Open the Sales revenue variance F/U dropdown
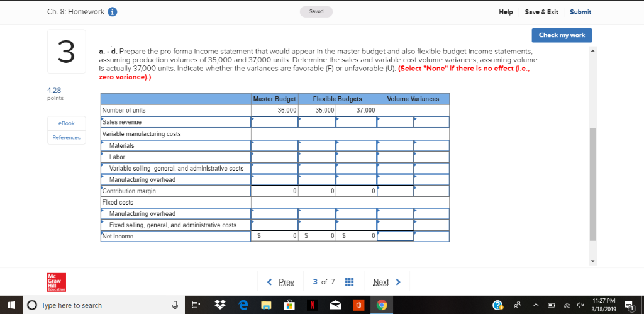 point(431,122)
